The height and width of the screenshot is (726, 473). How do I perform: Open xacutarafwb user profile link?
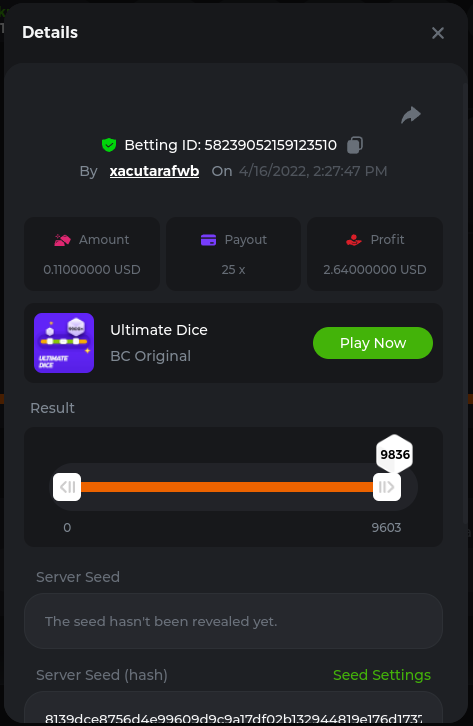tap(154, 171)
